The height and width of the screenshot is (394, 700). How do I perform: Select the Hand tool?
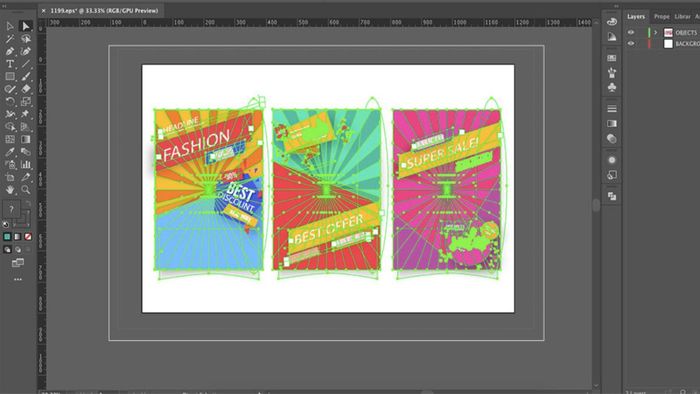[10, 190]
